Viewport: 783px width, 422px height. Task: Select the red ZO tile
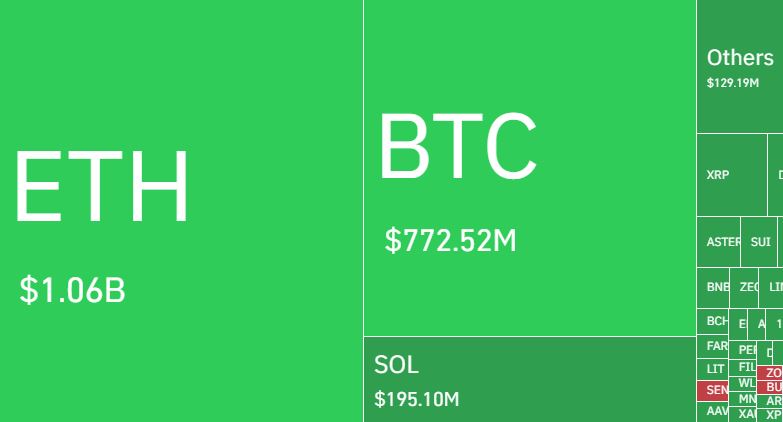click(772, 373)
